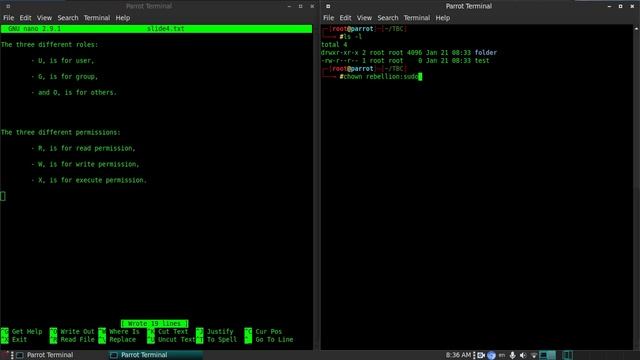Switch to first workspace in the pager
The height and width of the screenshot is (360, 640).
[x=543, y=356]
